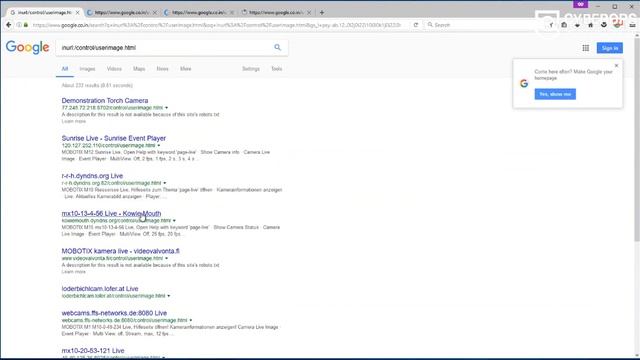This screenshot has width=640, height=360.
Task: Expand arrow next to kowiemouth.dyndns.org URL
Action: click(174, 221)
